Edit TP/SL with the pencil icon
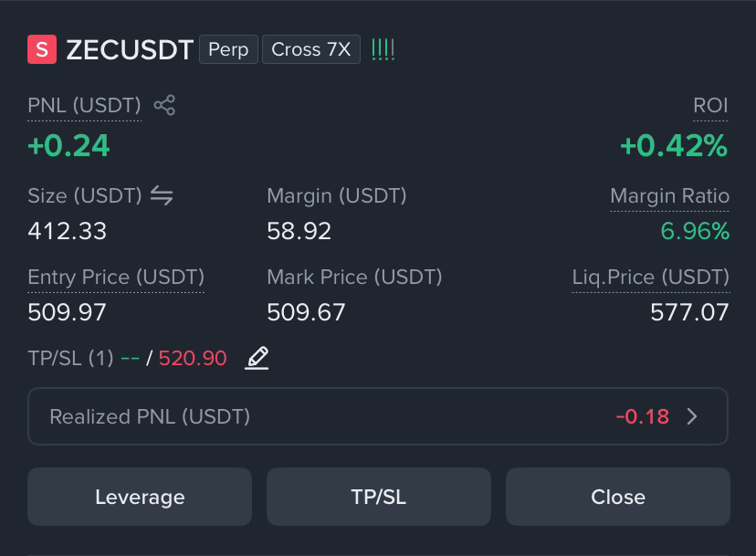Screen dimensions: 756x556 click(x=257, y=358)
